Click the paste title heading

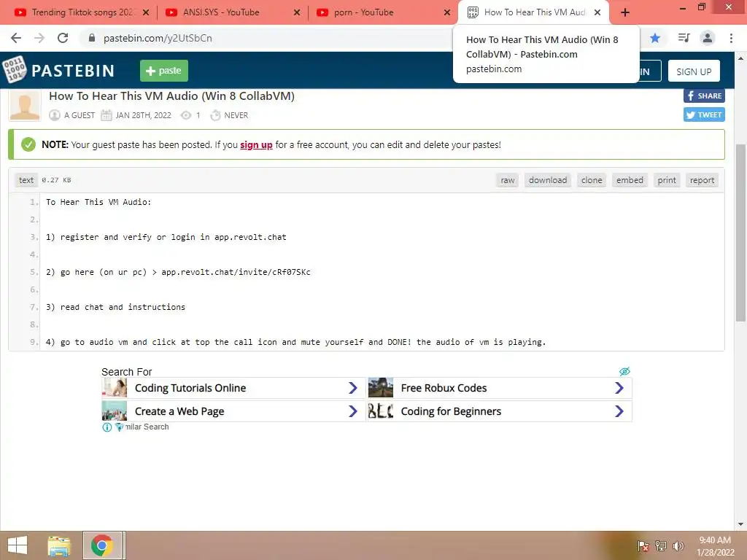click(x=171, y=96)
